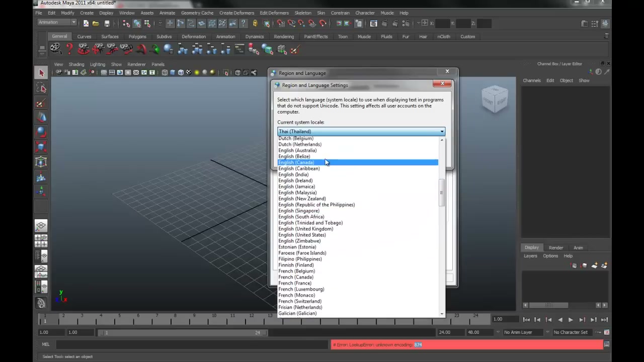The width and height of the screenshot is (644, 362).
Task: Select the Soft Modification tool
Action: click(x=41, y=177)
